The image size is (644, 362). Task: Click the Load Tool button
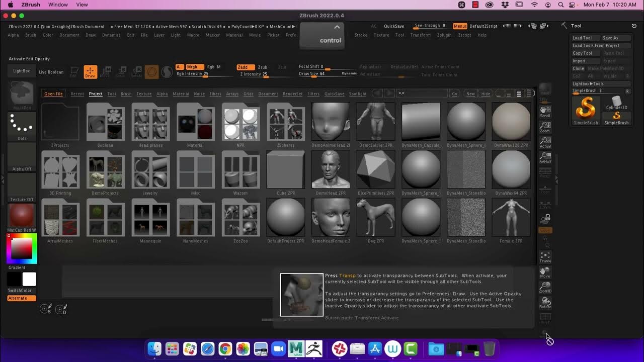coord(585,38)
